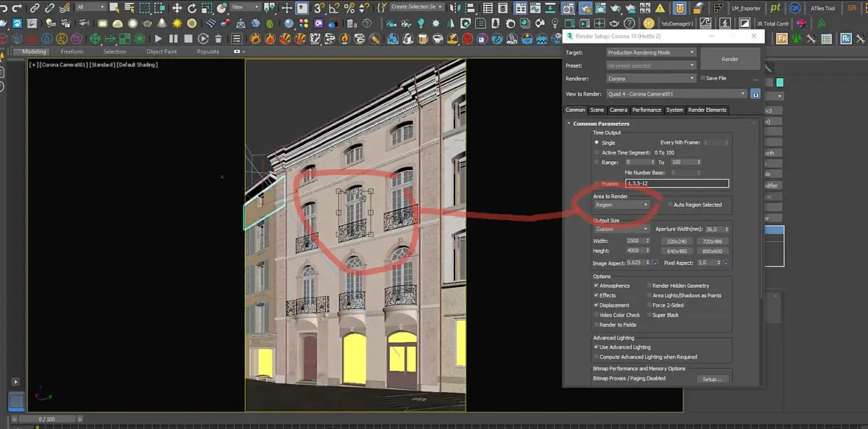Enable the Auto Region Selected checkbox

tap(670, 205)
